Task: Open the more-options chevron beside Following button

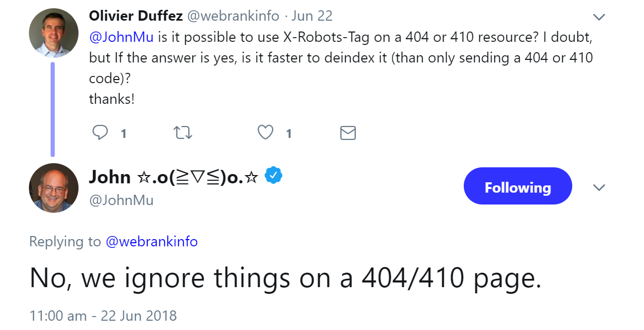Action: [x=599, y=186]
